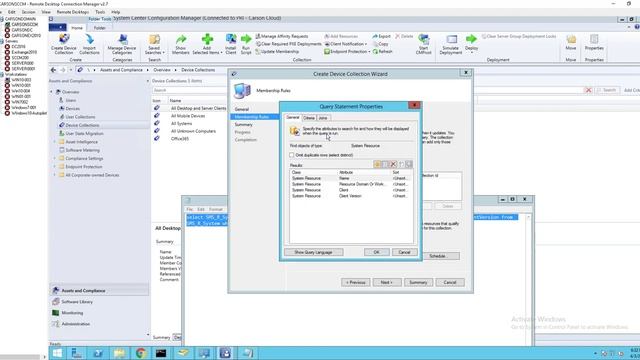Select the Office365 collection row

(x=180, y=139)
